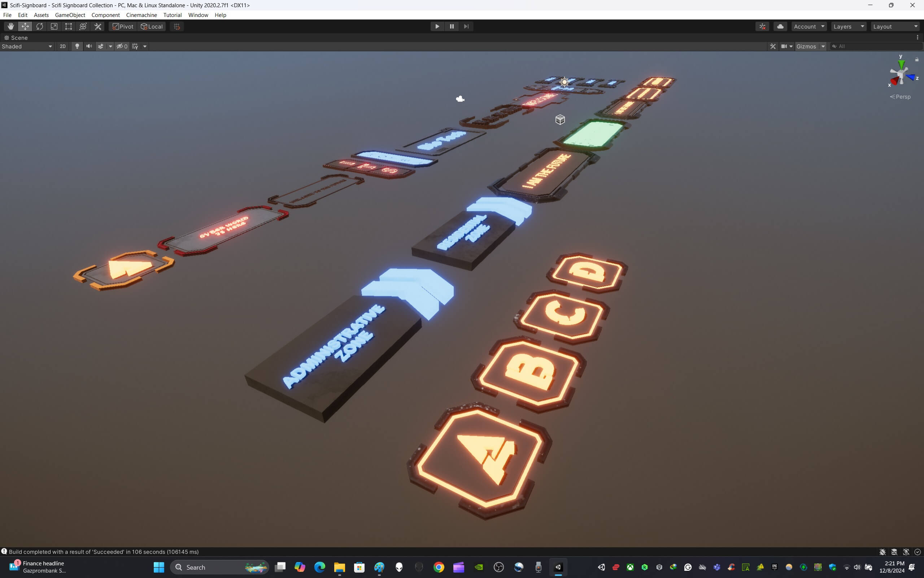
Task: Toggle scene effects (skybox, fog)
Action: [101, 46]
